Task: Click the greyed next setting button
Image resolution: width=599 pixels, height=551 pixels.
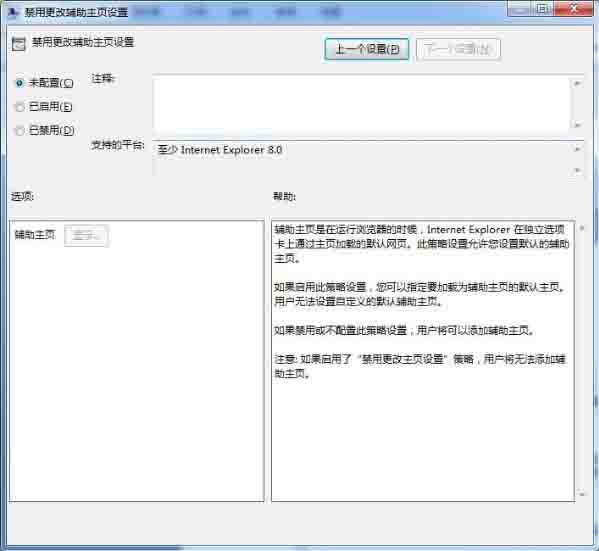Action: (x=458, y=49)
